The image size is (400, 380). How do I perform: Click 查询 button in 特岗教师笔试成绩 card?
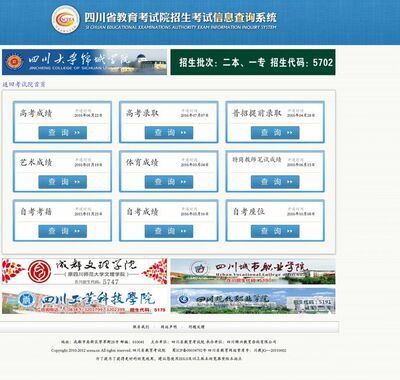(x=275, y=182)
